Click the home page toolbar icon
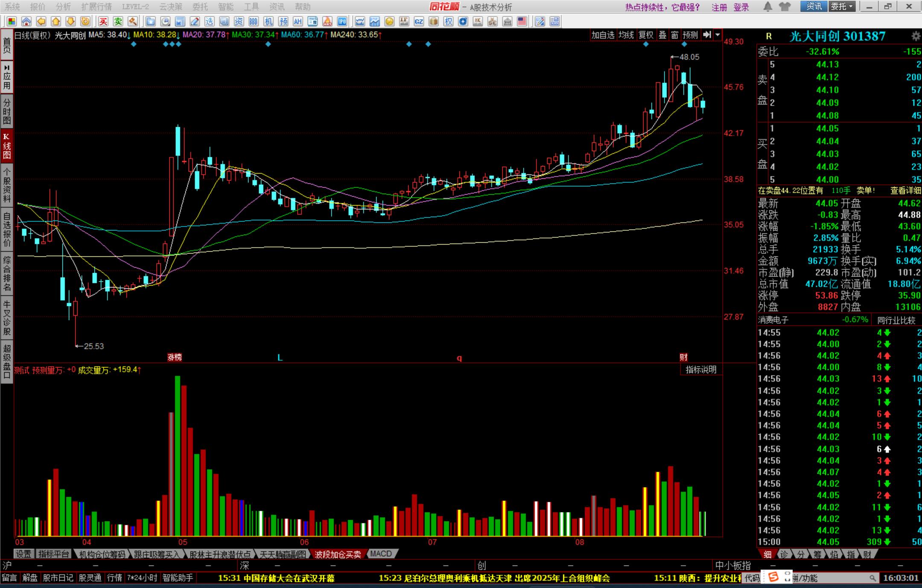 tap(26, 21)
